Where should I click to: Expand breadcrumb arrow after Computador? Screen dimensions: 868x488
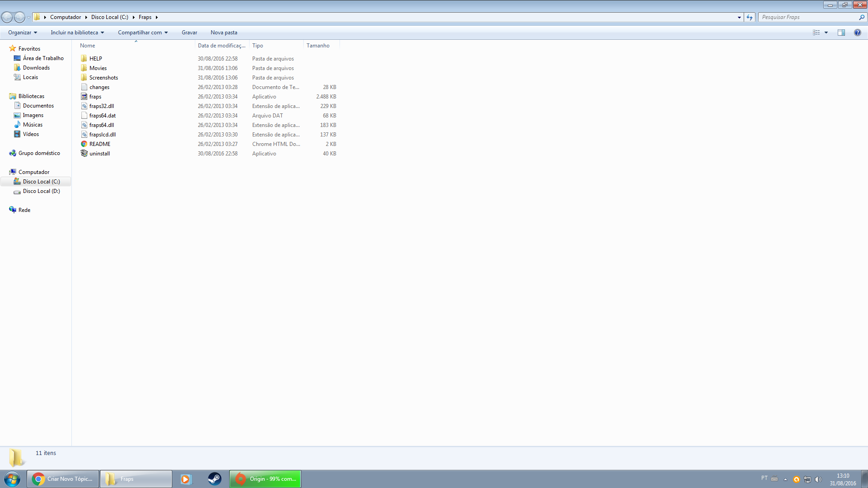(86, 17)
